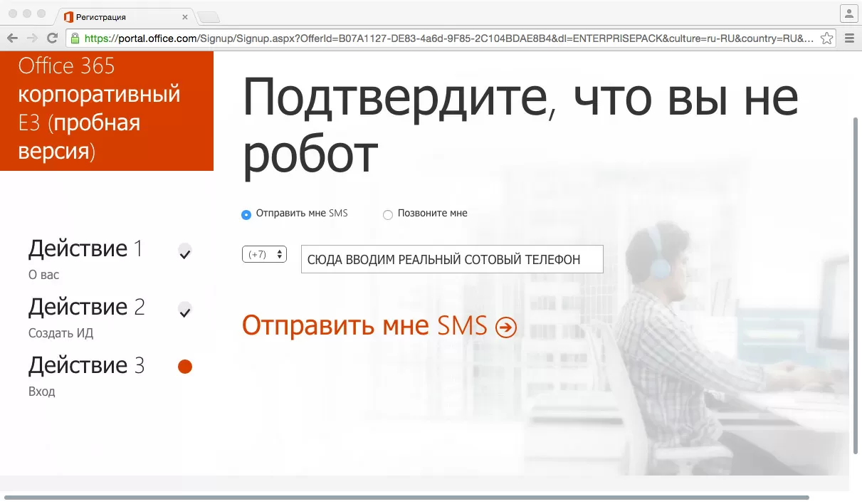Go forward to the next page
The image size is (862, 504).
click(x=32, y=38)
